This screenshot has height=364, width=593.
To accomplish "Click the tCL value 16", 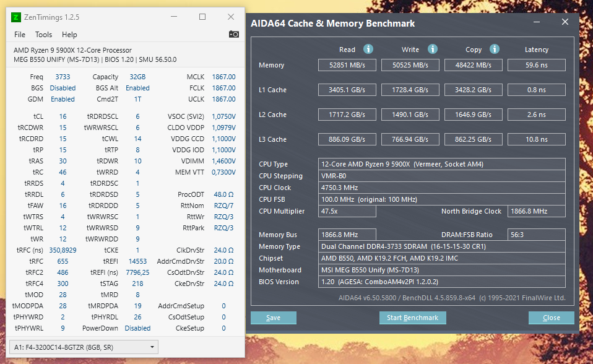I will coord(63,116).
